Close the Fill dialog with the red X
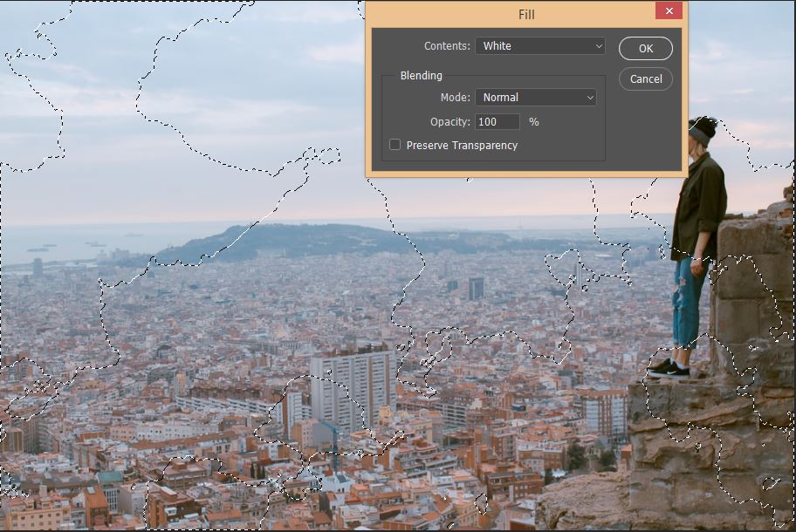796x532 pixels. [x=669, y=10]
